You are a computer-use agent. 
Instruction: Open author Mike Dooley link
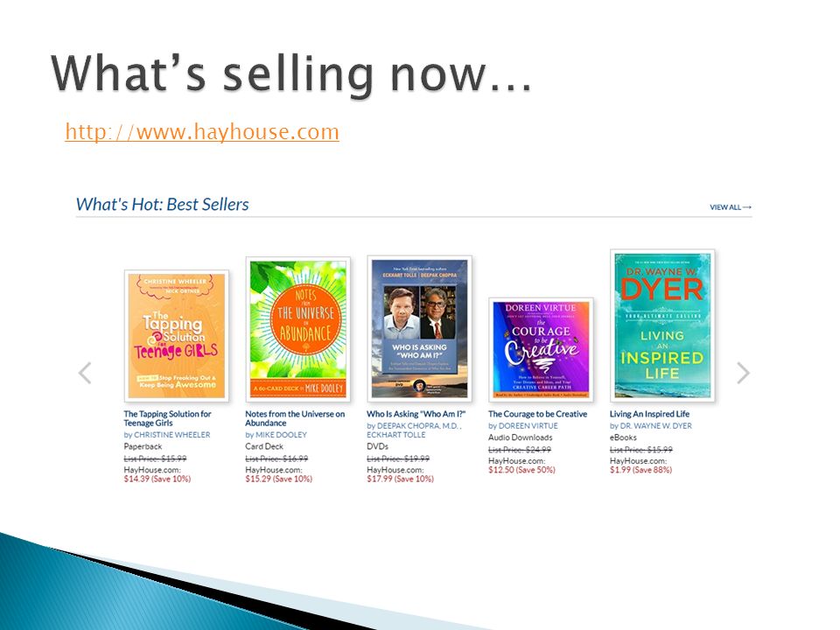coord(281,435)
